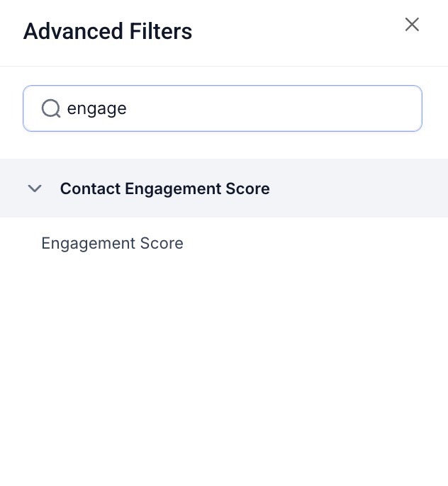Collapse the Contact Engagement Score chevron
This screenshot has height=486, width=448.
(x=34, y=188)
